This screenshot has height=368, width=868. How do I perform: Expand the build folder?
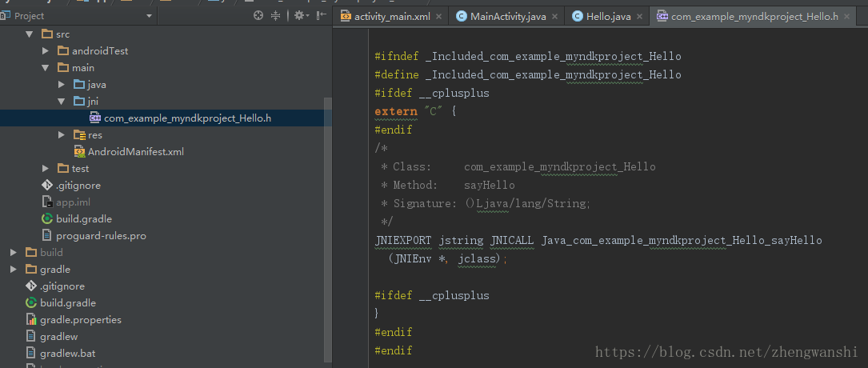pos(14,252)
